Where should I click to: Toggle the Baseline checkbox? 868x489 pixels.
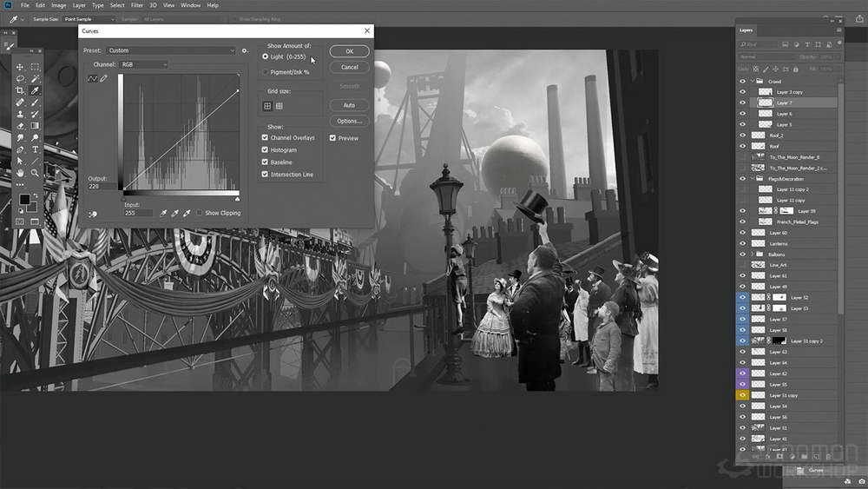pos(265,162)
